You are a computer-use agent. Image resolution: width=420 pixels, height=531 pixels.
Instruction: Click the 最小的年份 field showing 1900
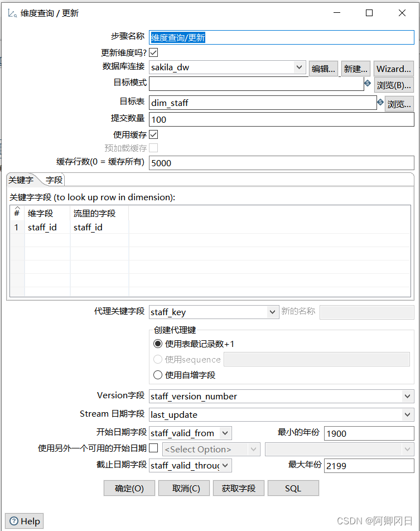[x=369, y=433]
